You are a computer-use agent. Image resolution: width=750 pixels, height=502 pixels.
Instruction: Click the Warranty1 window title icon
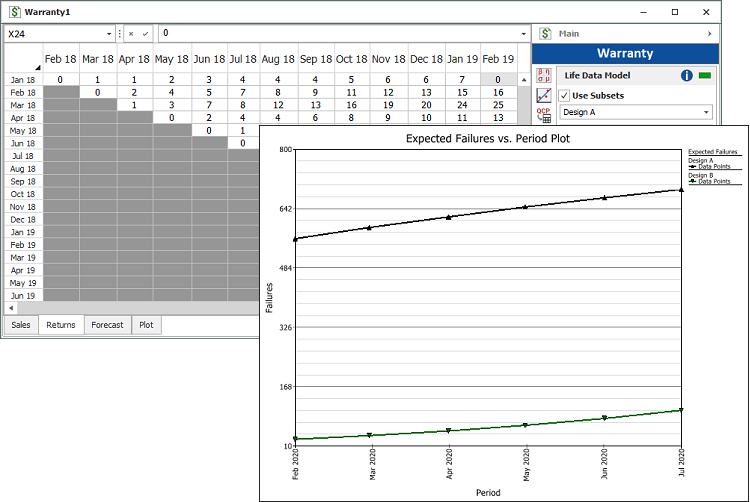coord(13,11)
